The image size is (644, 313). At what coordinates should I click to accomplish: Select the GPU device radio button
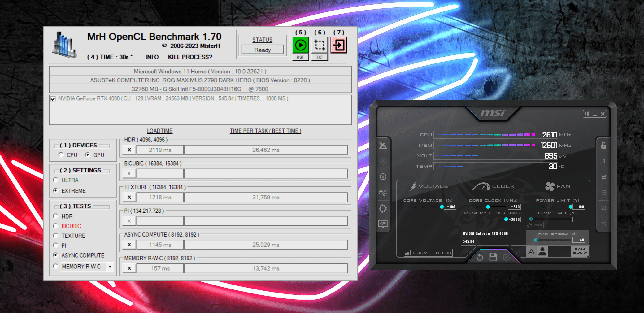88,155
